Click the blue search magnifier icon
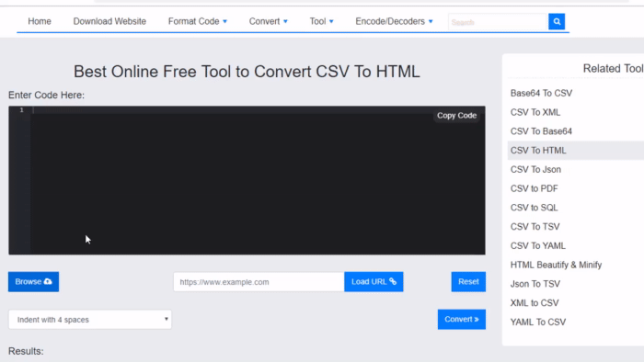Screen dimensions: 644x362 [557, 22]
